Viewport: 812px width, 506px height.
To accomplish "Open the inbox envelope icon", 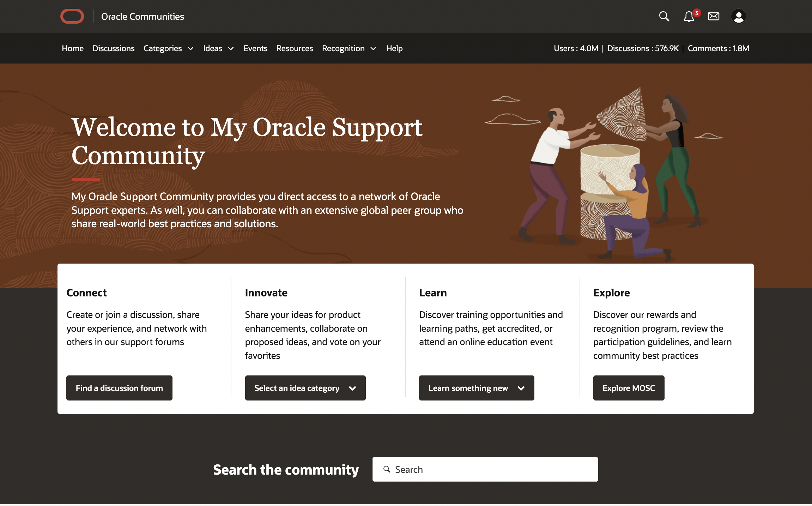I will pos(713,16).
